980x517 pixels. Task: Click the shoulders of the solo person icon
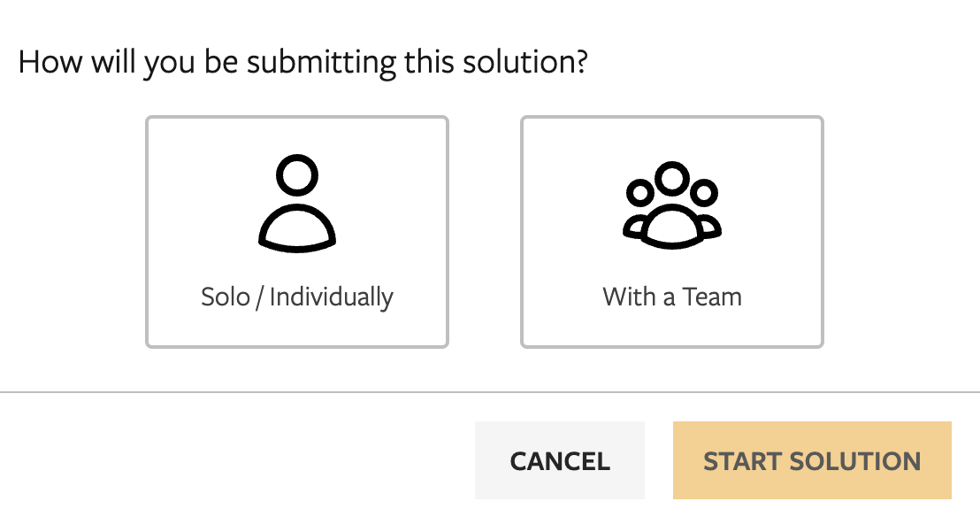297,228
